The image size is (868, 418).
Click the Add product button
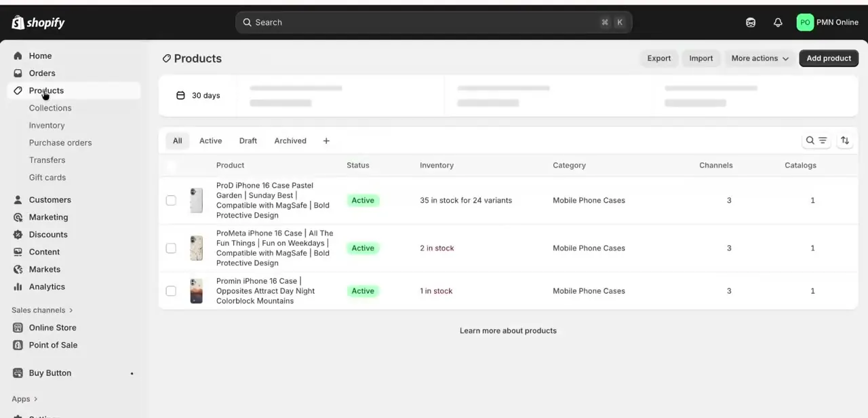pos(829,58)
